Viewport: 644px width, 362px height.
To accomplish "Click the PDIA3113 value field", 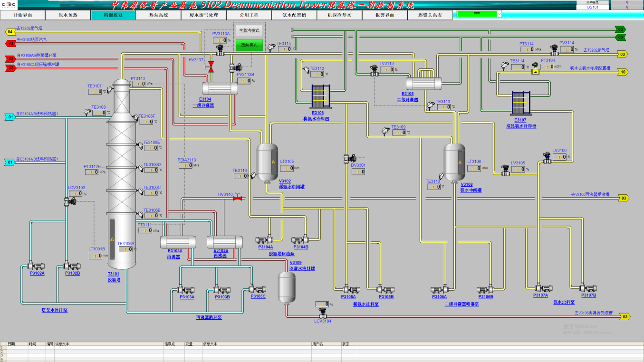I will 186,166.
